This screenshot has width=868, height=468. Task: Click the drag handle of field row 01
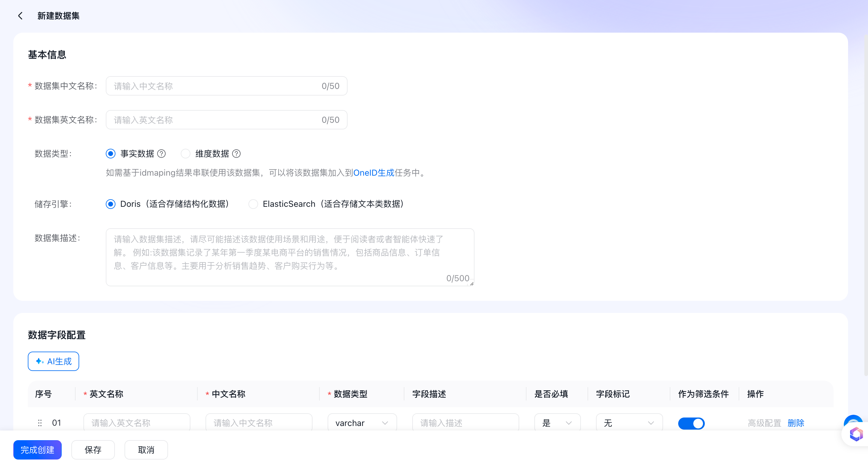click(40, 423)
